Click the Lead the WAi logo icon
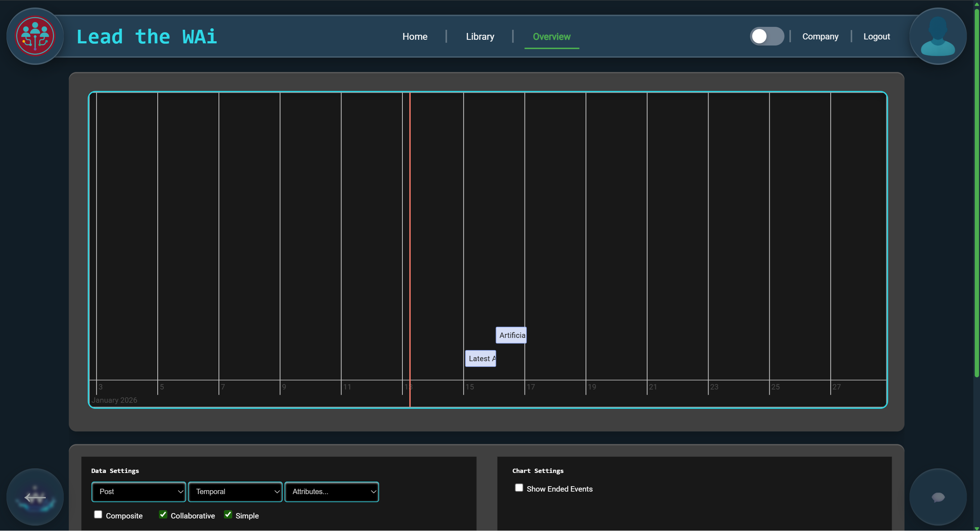 pyautogui.click(x=35, y=35)
